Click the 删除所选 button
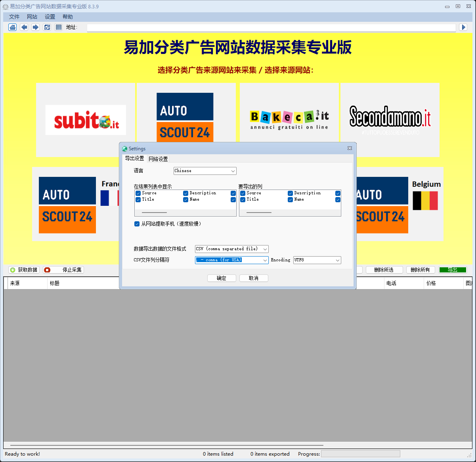Screen dimensions: 476x462 384,270
